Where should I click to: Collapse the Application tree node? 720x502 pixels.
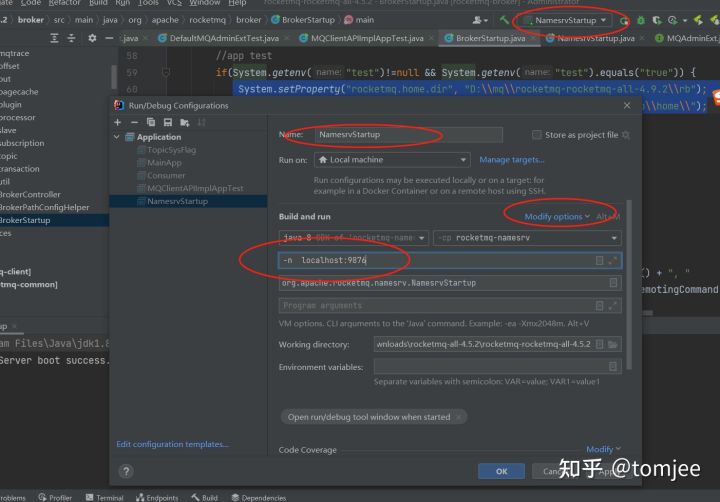[x=117, y=137]
